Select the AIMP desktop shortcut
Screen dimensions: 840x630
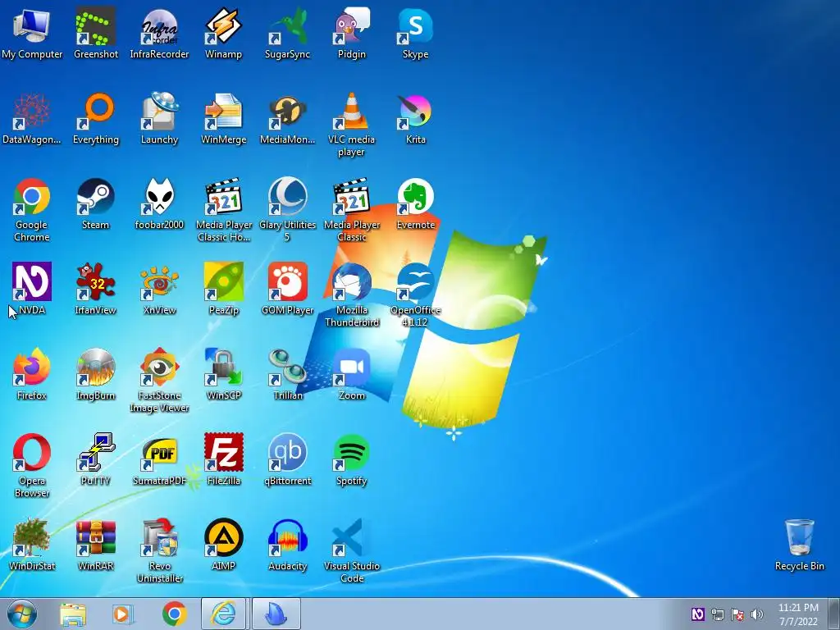pos(223,538)
